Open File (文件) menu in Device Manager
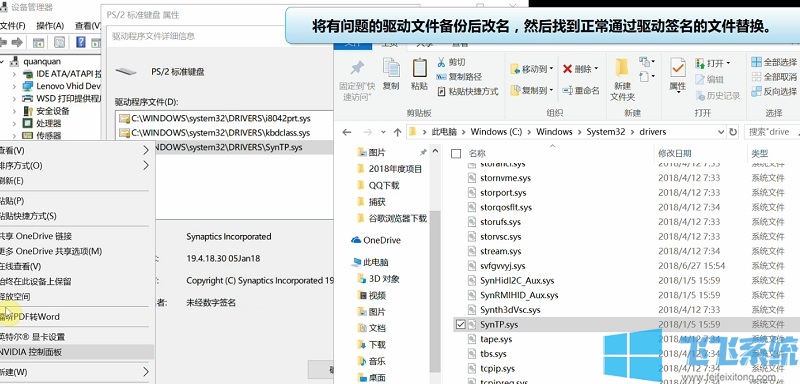800x384 pixels. [x=13, y=25]
